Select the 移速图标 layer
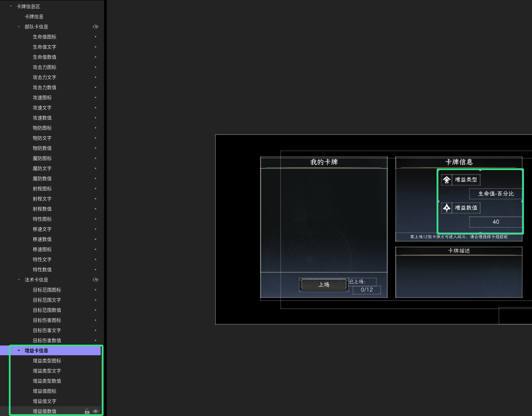Image resolution: width=532 pixels, height=416 pixels. (x=42, y=249)
